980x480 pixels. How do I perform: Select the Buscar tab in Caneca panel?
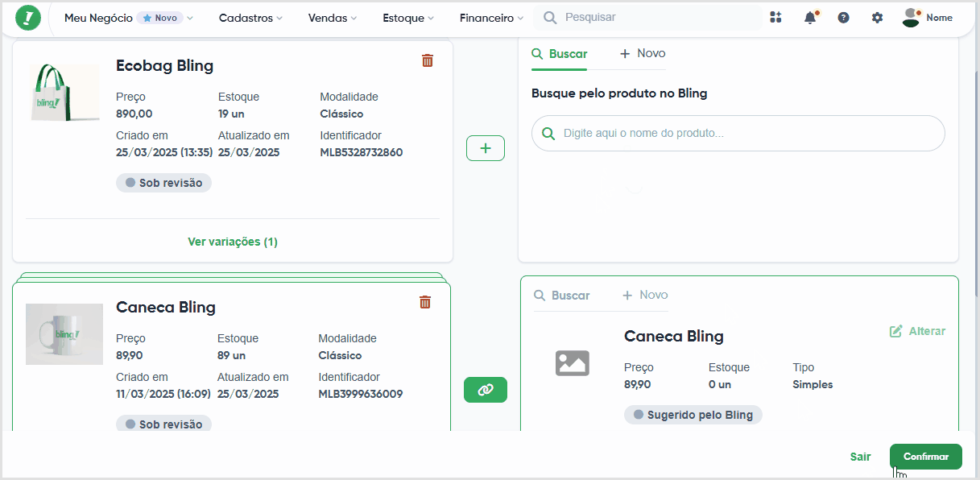tap(562, 296)
